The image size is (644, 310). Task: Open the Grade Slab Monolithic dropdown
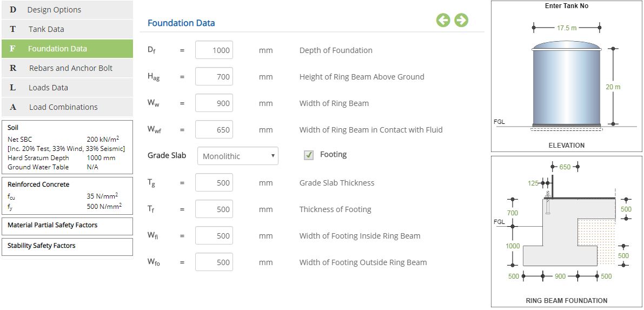237,156
